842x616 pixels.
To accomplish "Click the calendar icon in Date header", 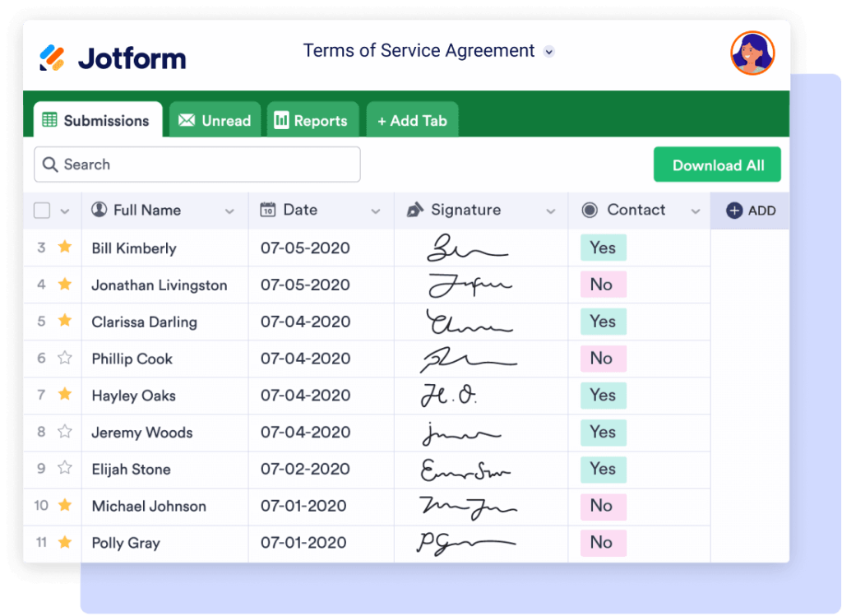I will tap(267, 210).
